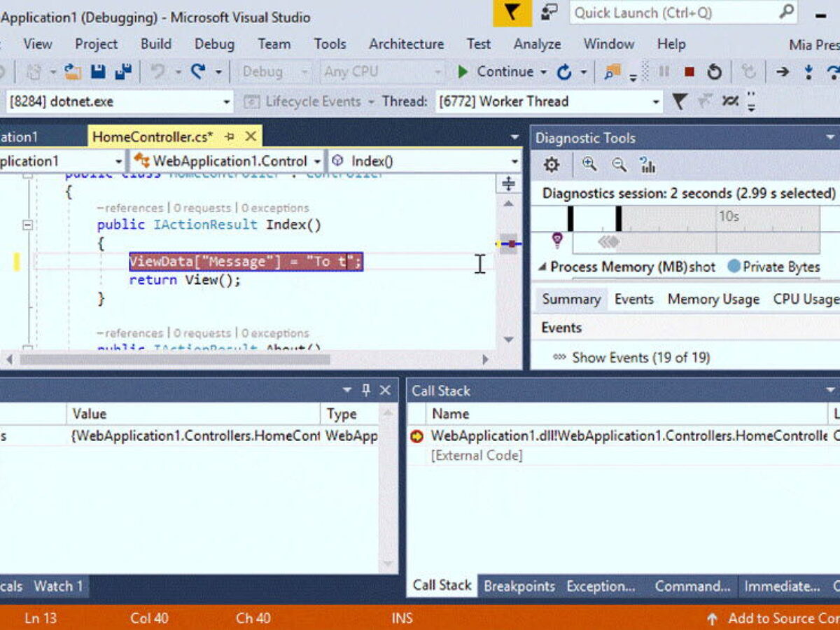Click the Reset View chart icon
Image resolution: width=840 pixels, height=630 pixels.
tap(647, 164)
